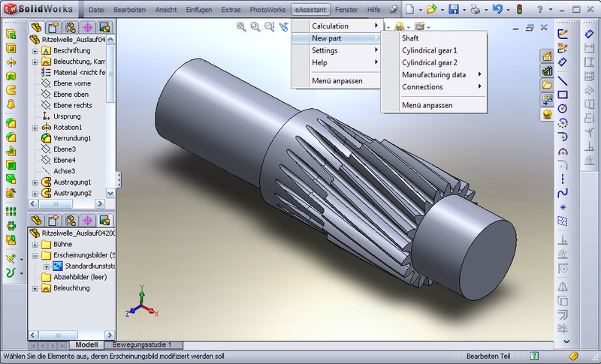Expand the Bühne folder node
Screen dimensions: 601x364
tap(35, 244)
